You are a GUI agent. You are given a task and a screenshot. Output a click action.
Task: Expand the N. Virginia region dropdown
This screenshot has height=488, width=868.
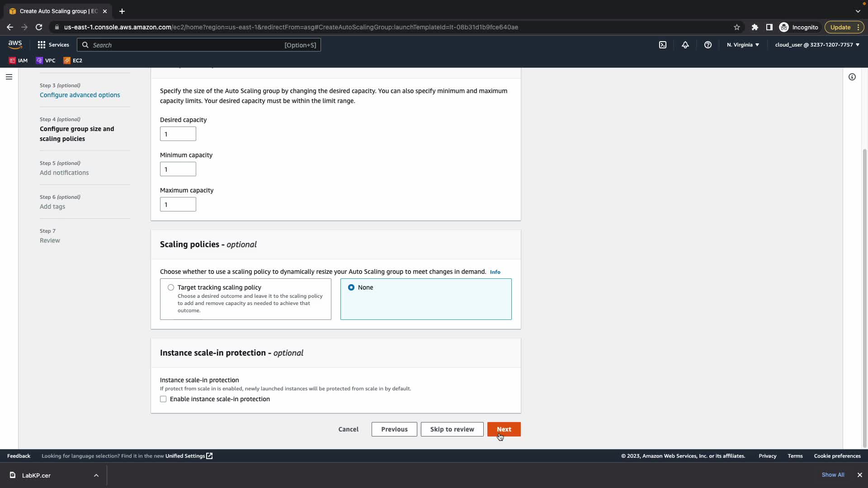point(743,45)
